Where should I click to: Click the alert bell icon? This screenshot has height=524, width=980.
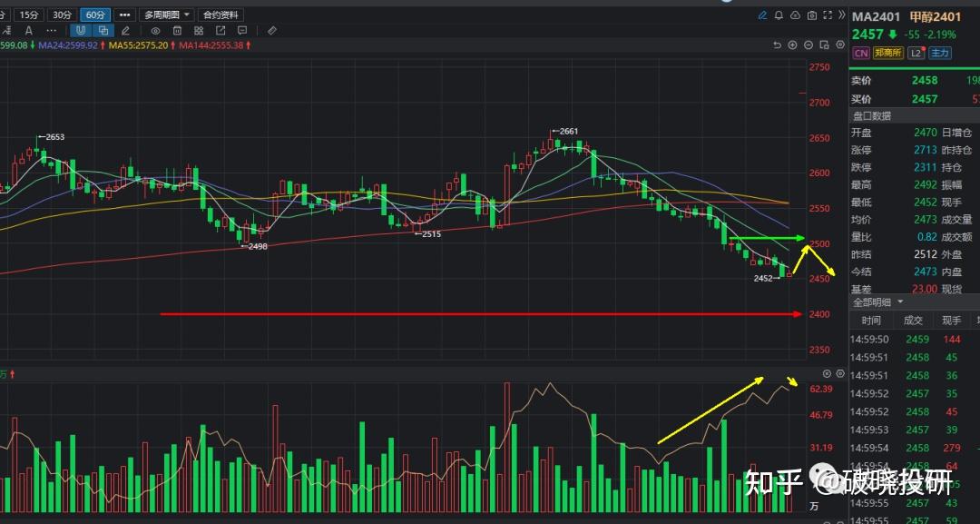[779, 15]
